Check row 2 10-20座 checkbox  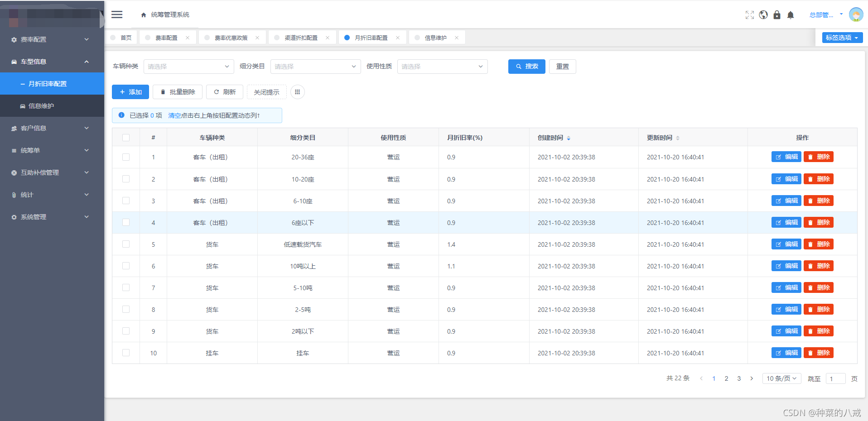coord(126,179)
